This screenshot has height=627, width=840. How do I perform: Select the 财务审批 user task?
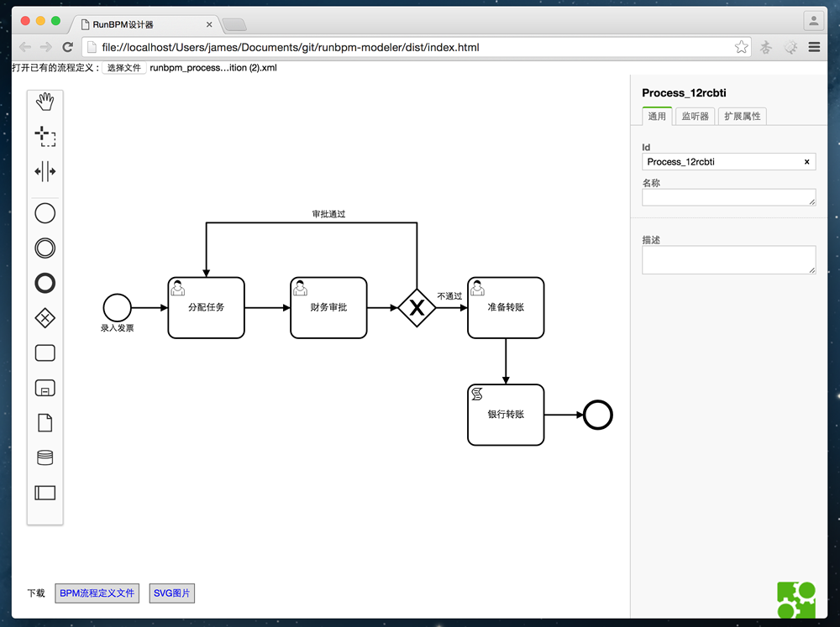point(328,307)
